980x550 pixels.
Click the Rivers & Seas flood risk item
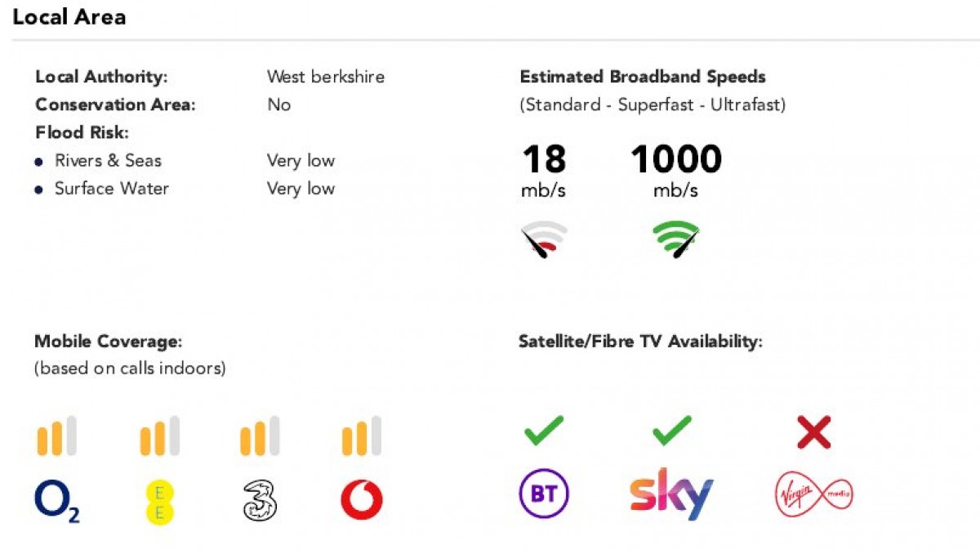point(108,160)
